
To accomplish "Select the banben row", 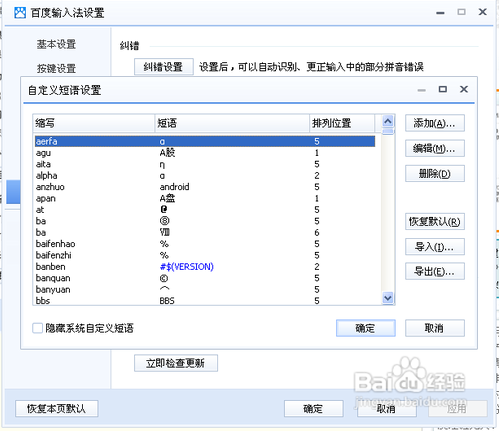I will [x=205, y=267].
